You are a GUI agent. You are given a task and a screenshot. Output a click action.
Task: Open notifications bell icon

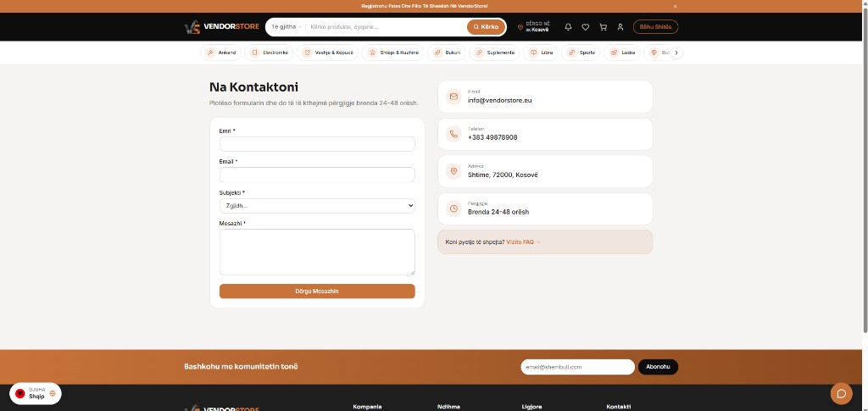coord(568,26)
